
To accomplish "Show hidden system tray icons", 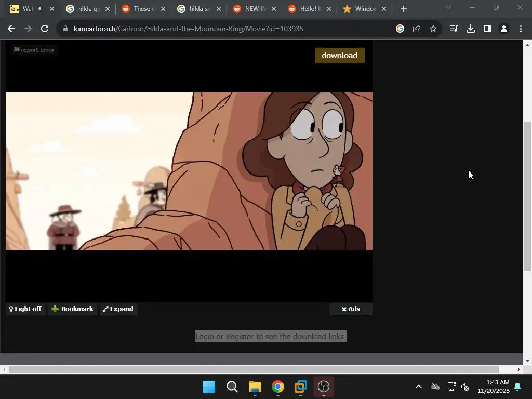I will coord(419,387).
